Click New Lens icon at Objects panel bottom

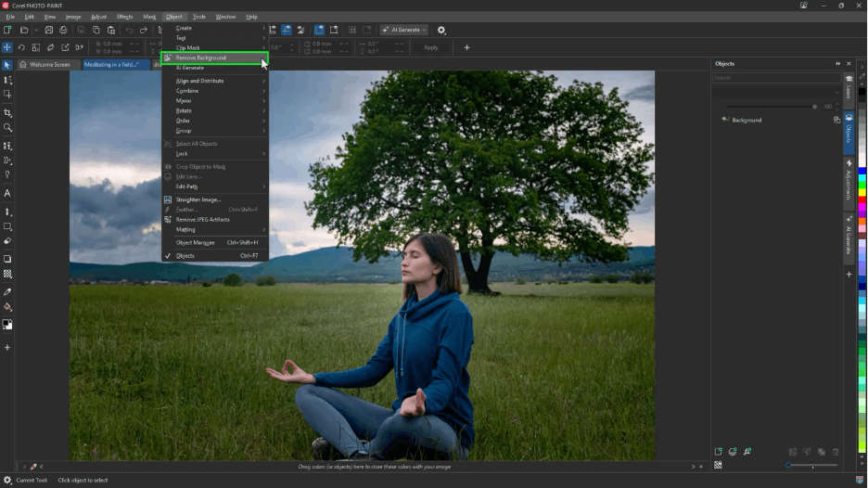coord(733,452)
